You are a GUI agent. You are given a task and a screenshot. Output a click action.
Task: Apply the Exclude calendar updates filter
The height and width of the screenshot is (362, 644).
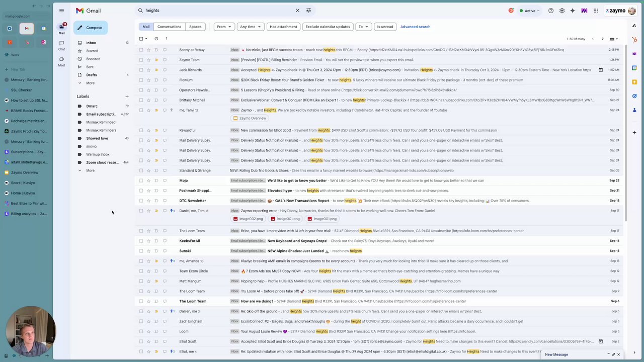tap(328, 27)
